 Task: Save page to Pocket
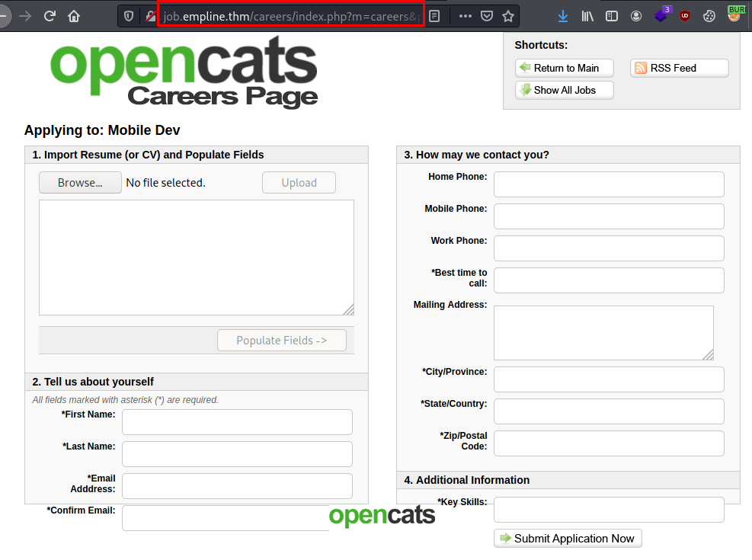pos(487,16)
